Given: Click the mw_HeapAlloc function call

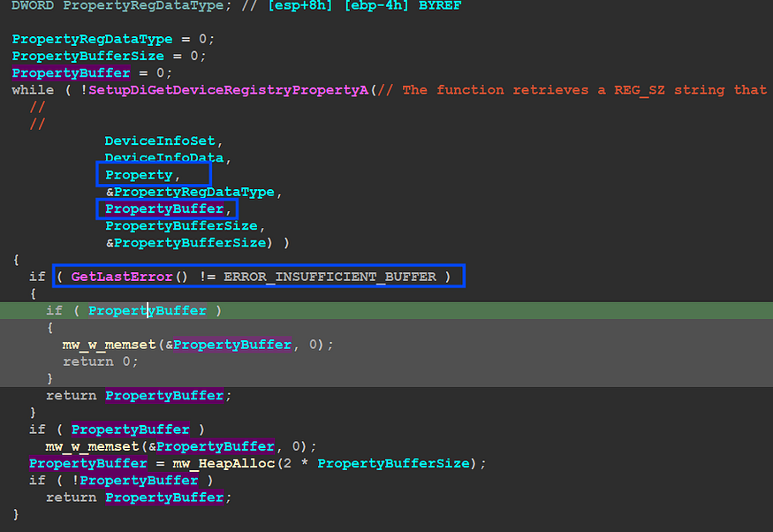Looking at the screenshot, I should [x=224, y=463].
